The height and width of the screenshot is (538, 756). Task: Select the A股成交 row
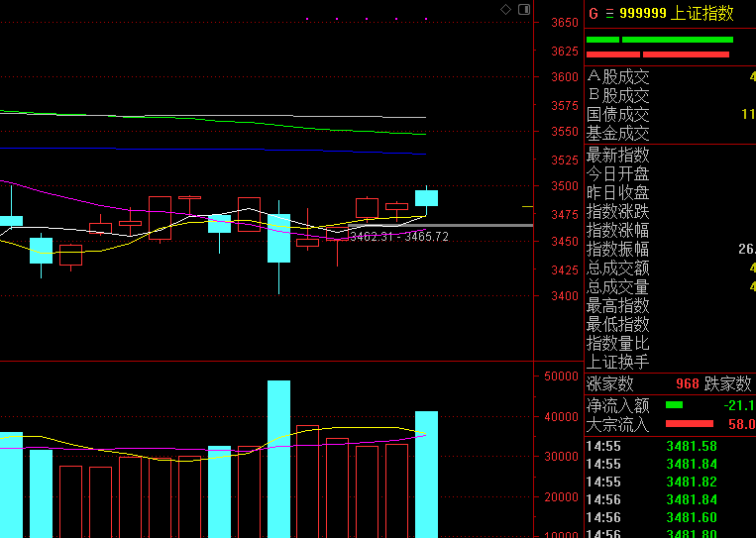coord(618,76)
